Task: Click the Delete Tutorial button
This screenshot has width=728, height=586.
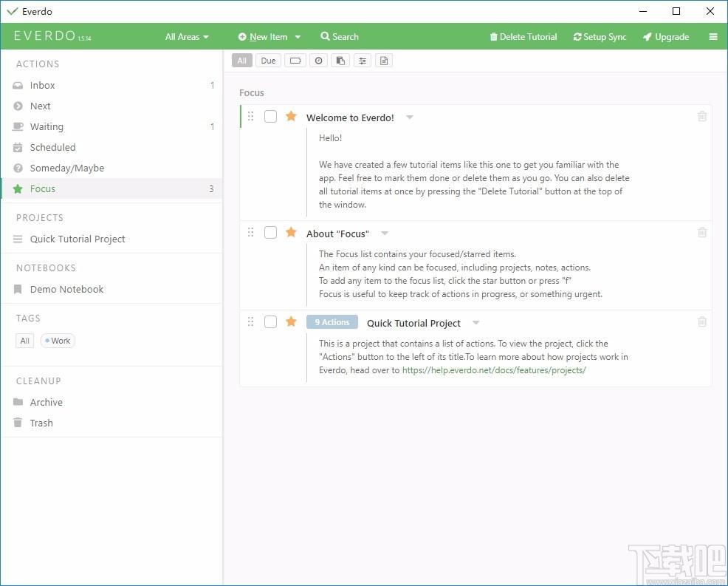Action: 523,37
